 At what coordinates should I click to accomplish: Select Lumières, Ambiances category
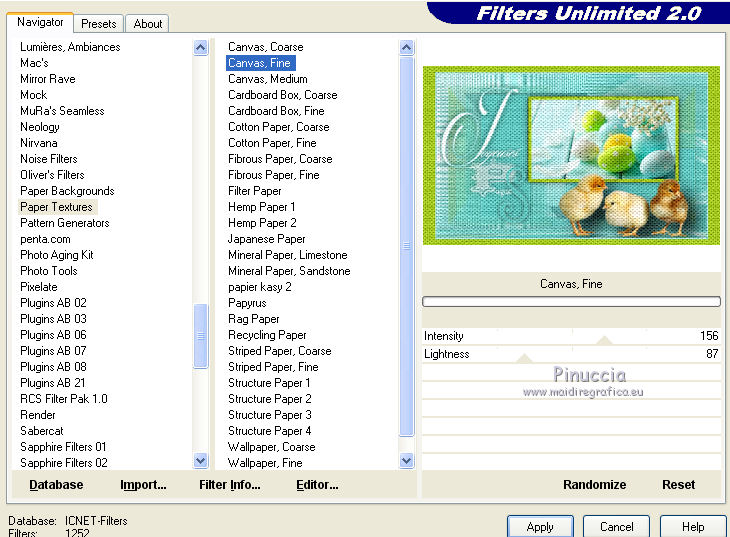pyautogui.click(x=70, y=47)
